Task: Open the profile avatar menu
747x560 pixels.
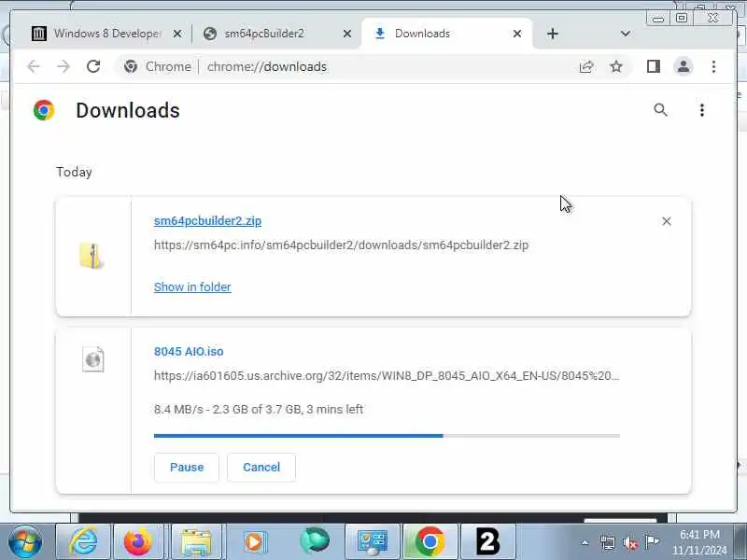Action: pos(684,66)
